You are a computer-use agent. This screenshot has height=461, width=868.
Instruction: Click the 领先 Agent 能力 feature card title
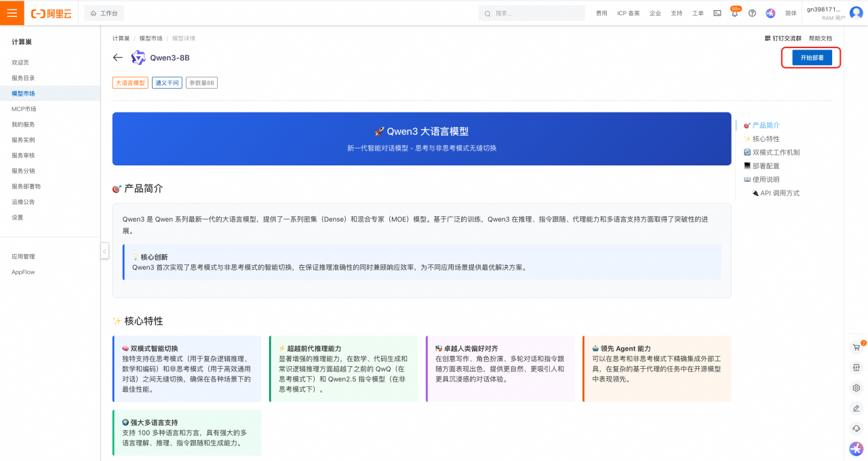click(621, 348)
